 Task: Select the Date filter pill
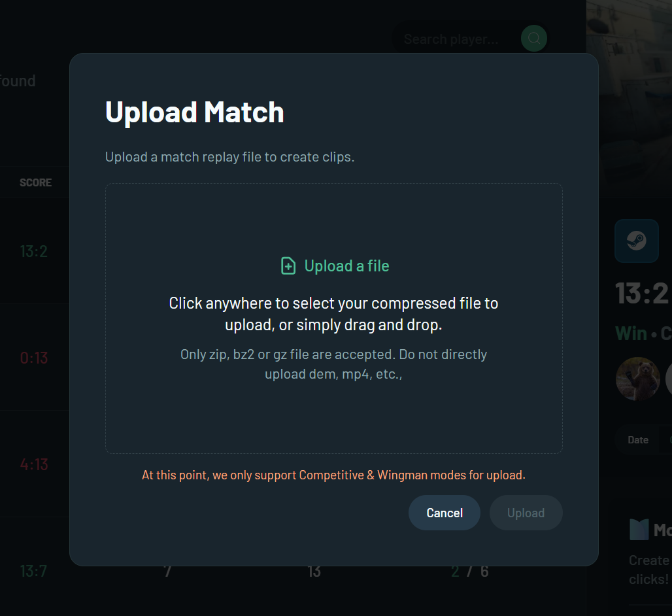tap(638, 440)
